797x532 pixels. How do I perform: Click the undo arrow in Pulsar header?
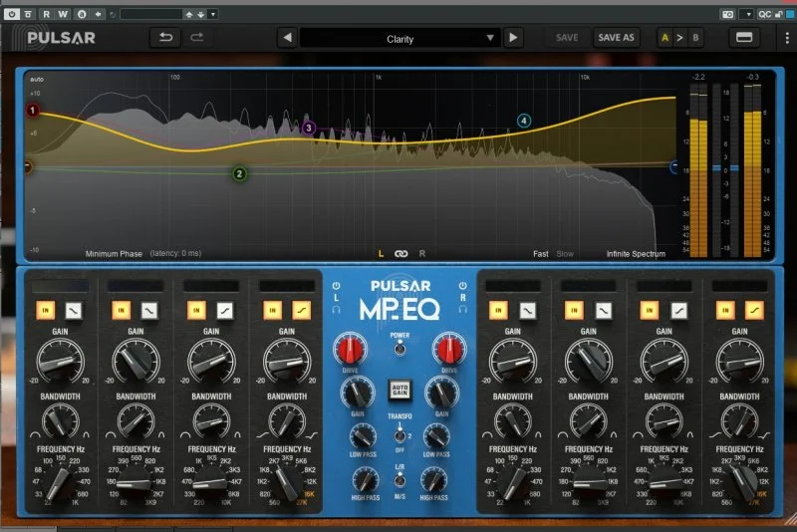[165, 38]
